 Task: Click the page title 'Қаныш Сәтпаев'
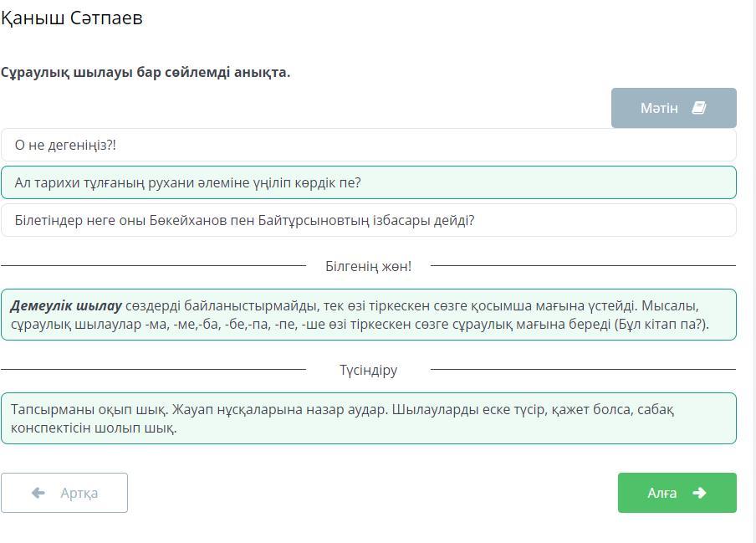(x=72, y=18)
